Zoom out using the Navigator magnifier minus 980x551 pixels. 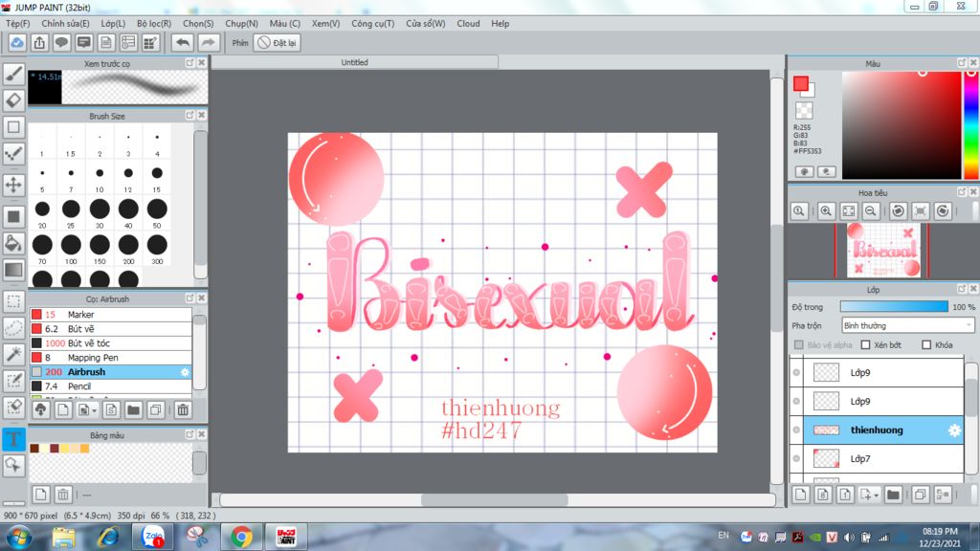click(x=871, y=211)
